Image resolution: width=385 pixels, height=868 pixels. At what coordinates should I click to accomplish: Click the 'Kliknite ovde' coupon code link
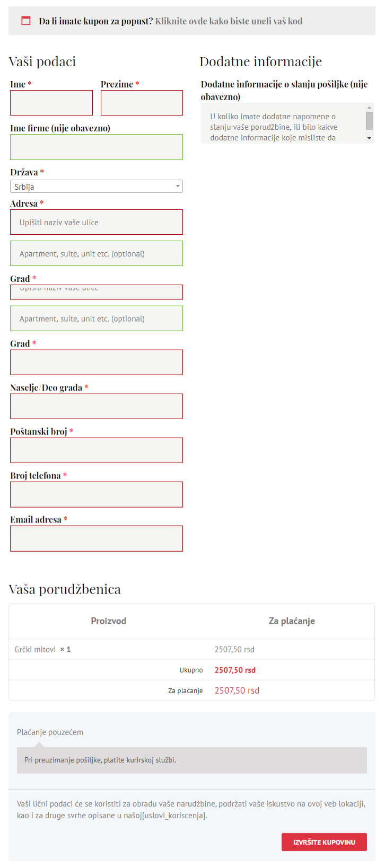[x=229, y=21]
